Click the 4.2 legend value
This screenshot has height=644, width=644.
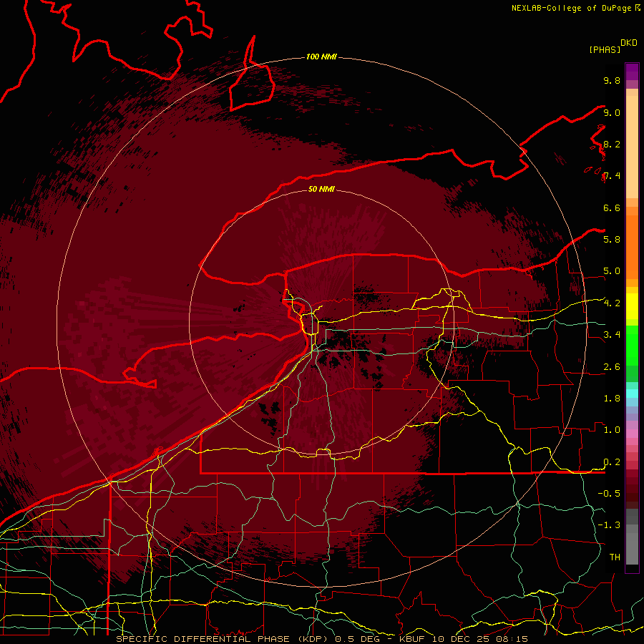[612, 303]
